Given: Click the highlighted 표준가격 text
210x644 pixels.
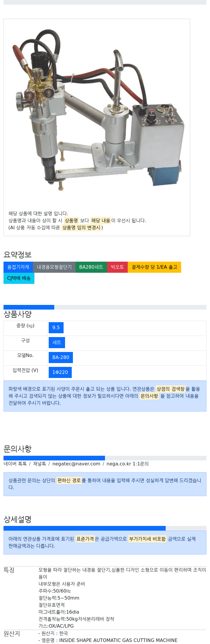Looking at the screenshot, I should (85, 539).
